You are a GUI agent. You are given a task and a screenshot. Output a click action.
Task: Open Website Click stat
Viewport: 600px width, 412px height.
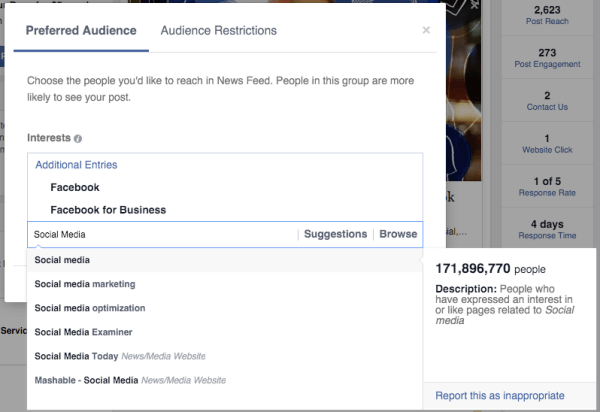[547, 144]
